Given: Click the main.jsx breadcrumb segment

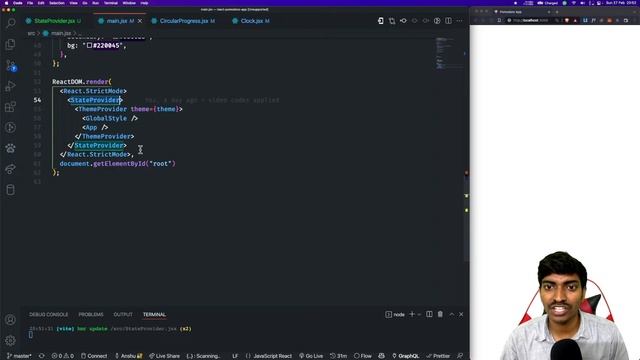Looking at the screenshot, I should click(x=57, y=33).
